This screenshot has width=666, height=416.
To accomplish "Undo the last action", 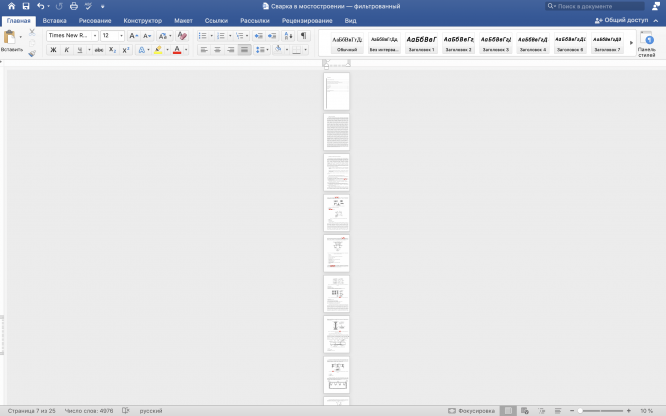I will coord(40,6).
